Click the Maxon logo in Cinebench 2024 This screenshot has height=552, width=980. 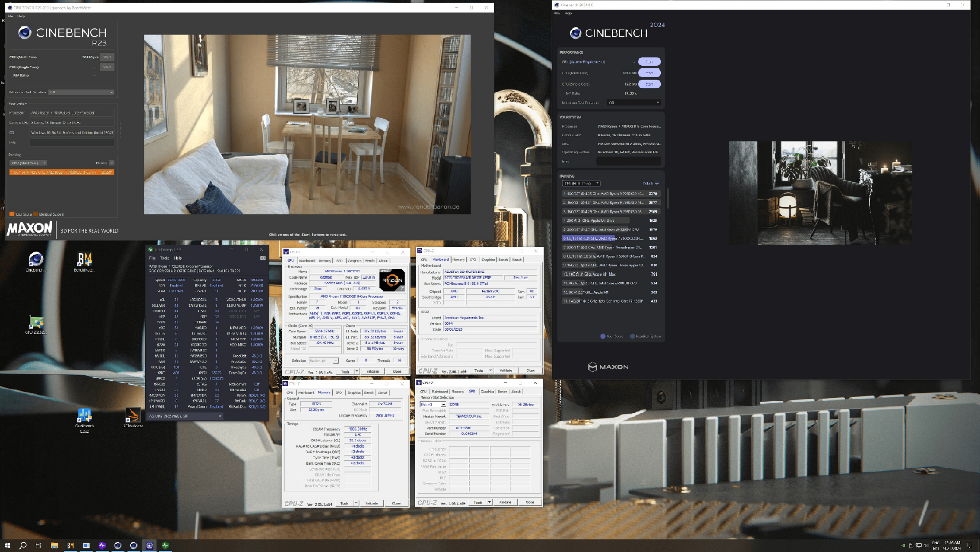pyautogui.click(x=608, y=367)
